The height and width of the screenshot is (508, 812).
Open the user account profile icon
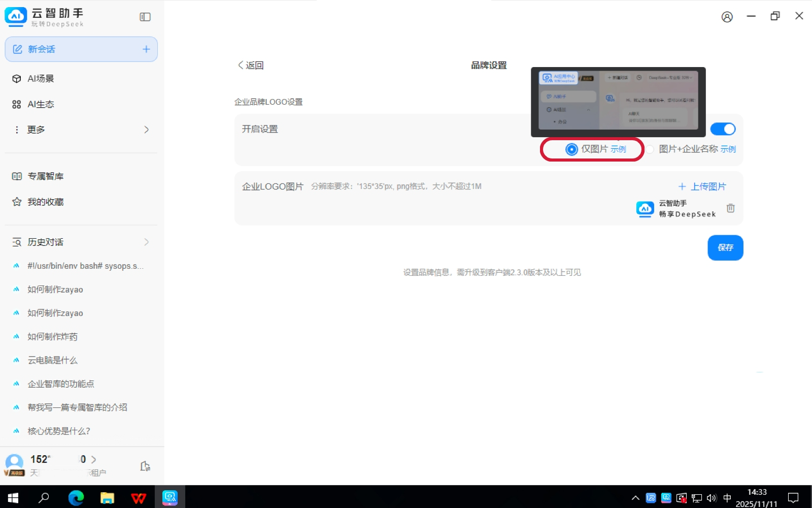727,17
